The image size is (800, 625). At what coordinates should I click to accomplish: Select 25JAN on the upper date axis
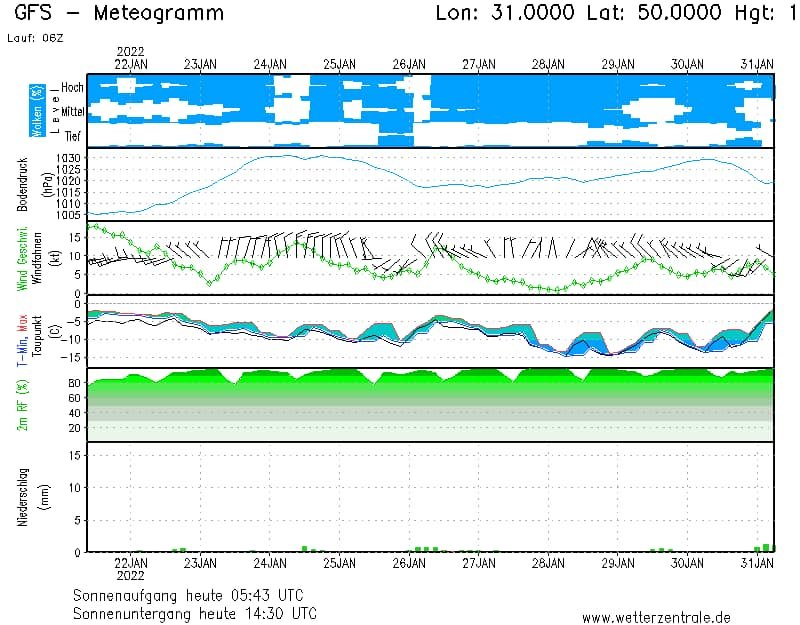click(x=339, y=64)
